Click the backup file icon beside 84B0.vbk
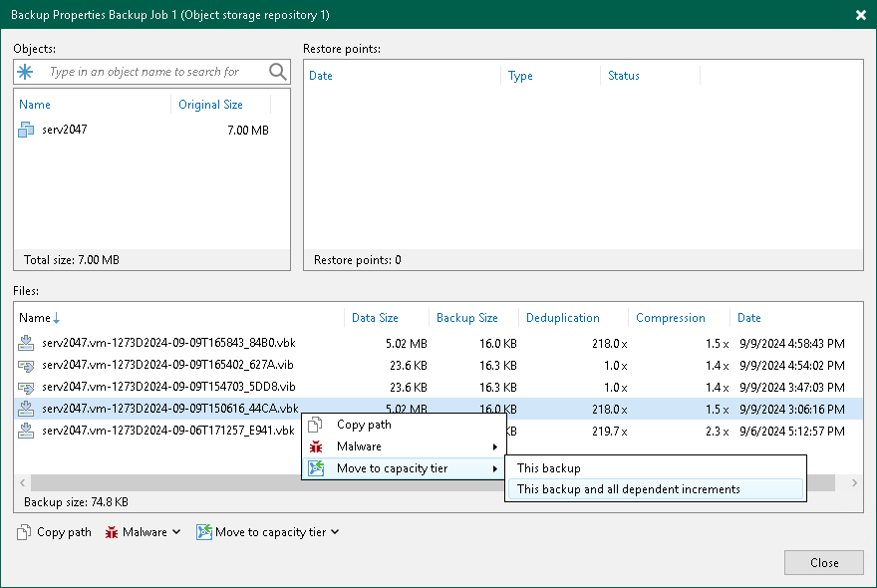 pos(27,343)
